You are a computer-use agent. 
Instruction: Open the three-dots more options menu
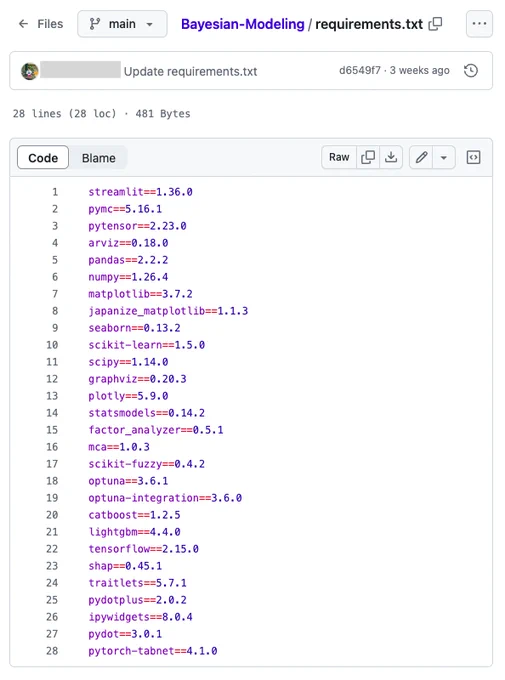479,24
